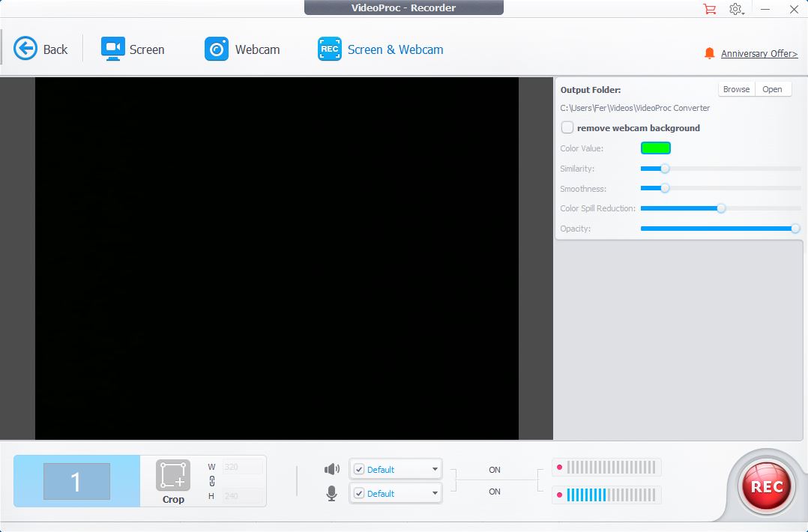Click the Crop button label
This screenshot has height=532, width=808.
tap(173, 499)
